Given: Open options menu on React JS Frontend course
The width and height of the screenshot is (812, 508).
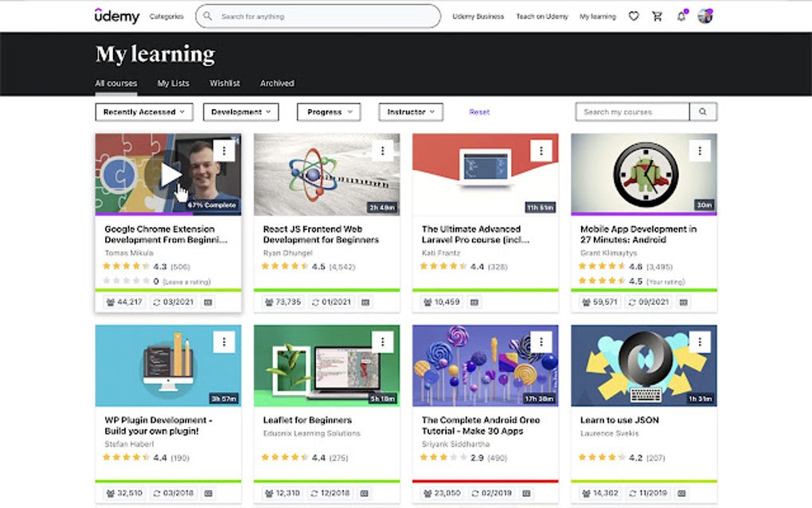Looking at the screenshot, I should (x=383, y=150).
